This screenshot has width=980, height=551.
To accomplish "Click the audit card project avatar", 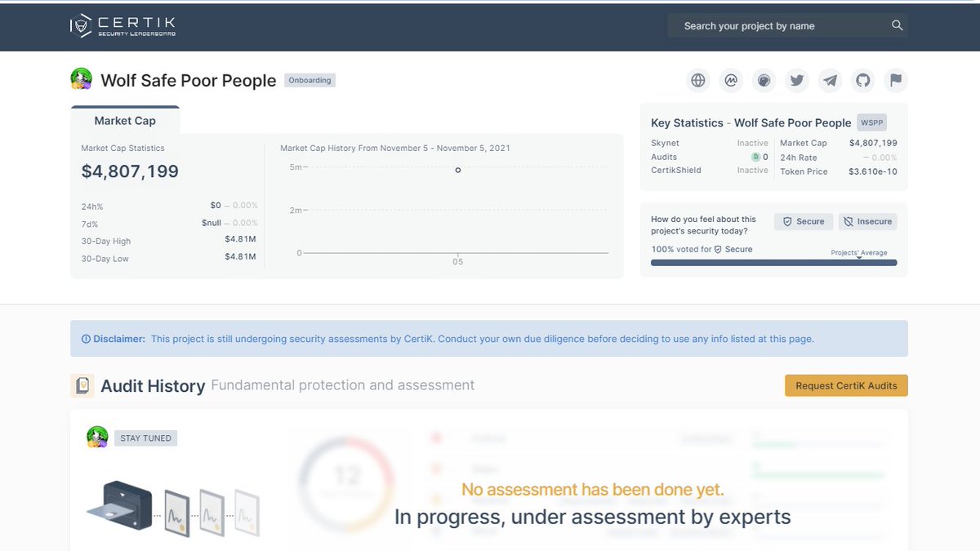I will coord(97,437).
